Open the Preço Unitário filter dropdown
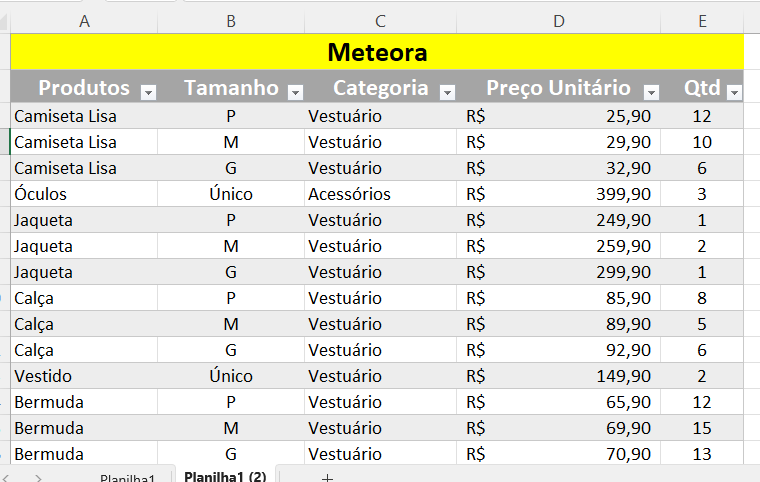The height and width of the screenshot is (482, 760). 651,92
